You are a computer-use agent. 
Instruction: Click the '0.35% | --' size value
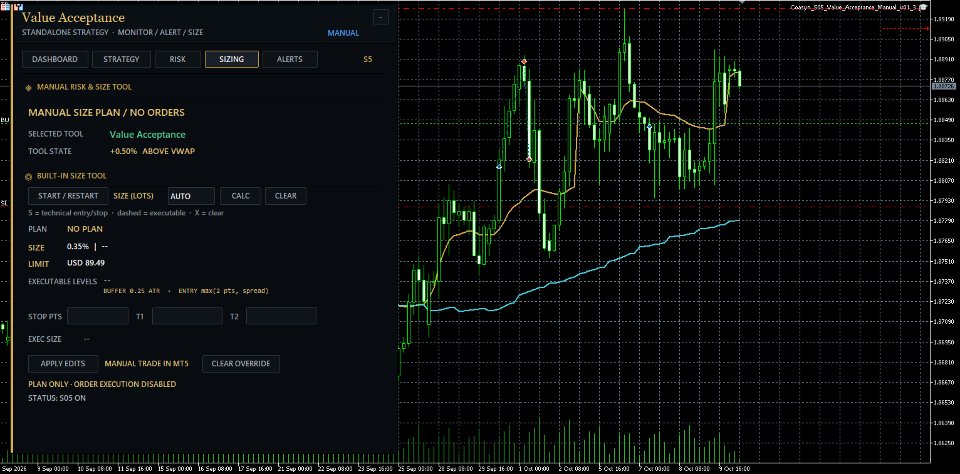(x=88, y=246)
